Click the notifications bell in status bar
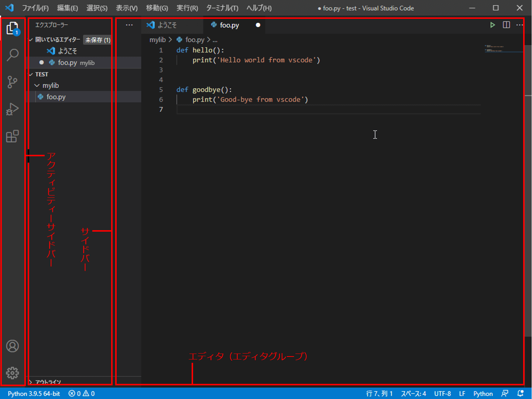Screen dimensions: 532x399 point(521,393)
